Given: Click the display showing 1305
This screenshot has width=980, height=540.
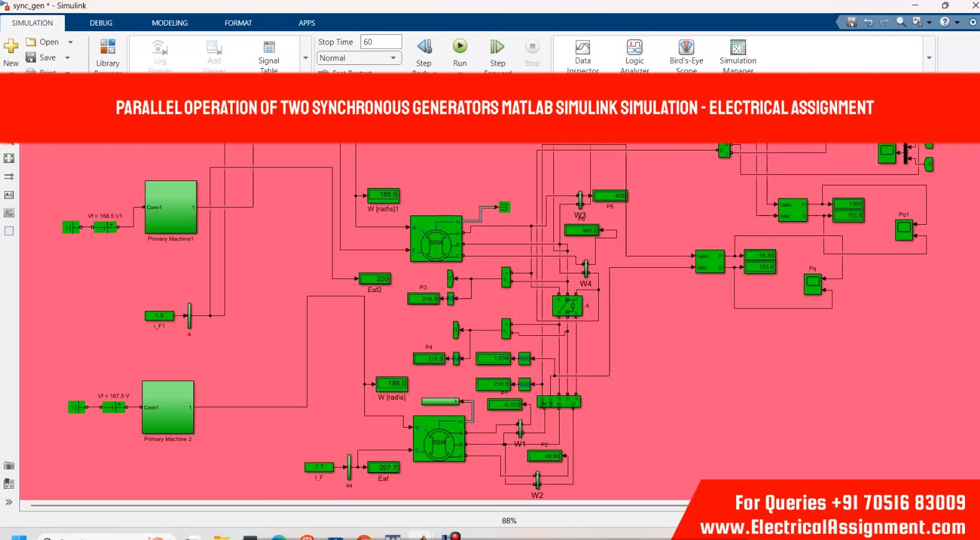Looking at the screenshot, I should click(848, 204).
